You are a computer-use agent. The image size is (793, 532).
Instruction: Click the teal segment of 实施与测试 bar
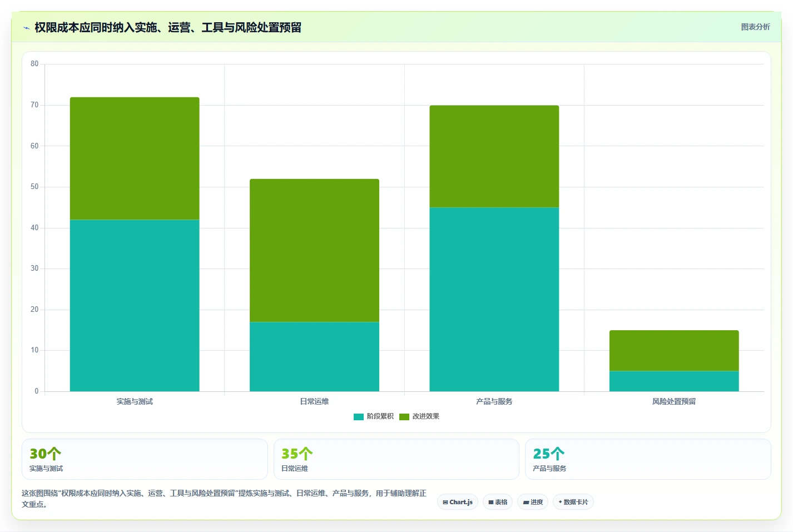point(135,306)
